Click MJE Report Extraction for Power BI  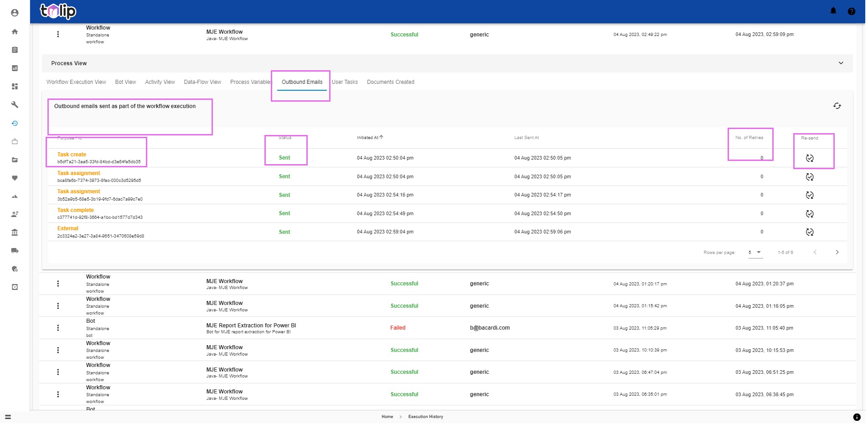point(251,326)
